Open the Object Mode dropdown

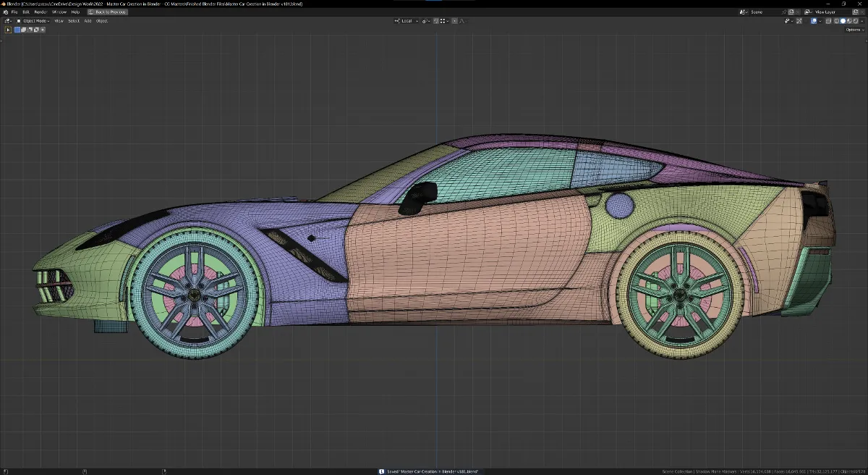pyautogui.click(x=33, y=21)
